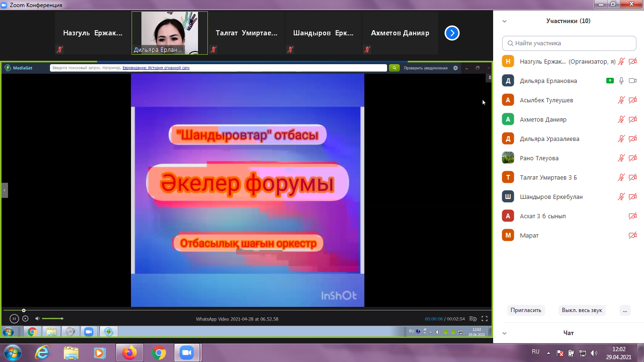644x362 pixels.
Task: Click the Windows Start button
Action: (12, 353)
